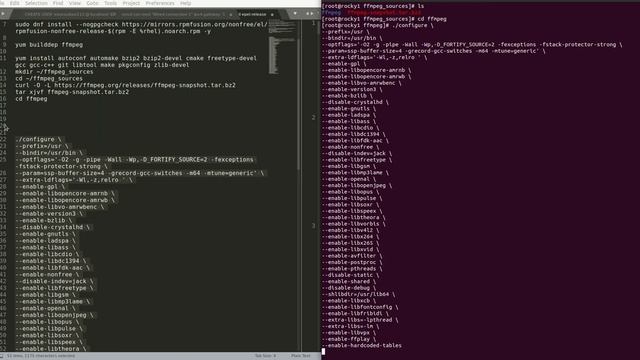
Task: Open the Goto menu
Action: pyautogui.click(x=92, y=3)
